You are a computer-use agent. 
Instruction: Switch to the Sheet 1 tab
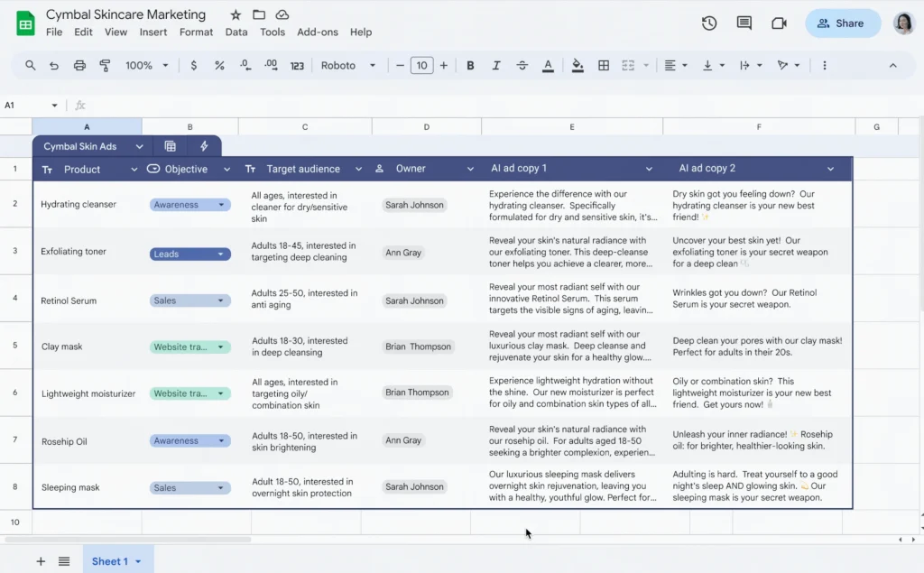[x=110, y=561]
